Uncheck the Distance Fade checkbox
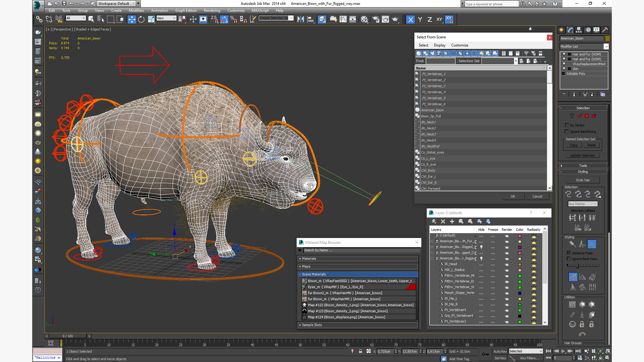The width and height of the screenshot is (644, 362). (569, 253)
